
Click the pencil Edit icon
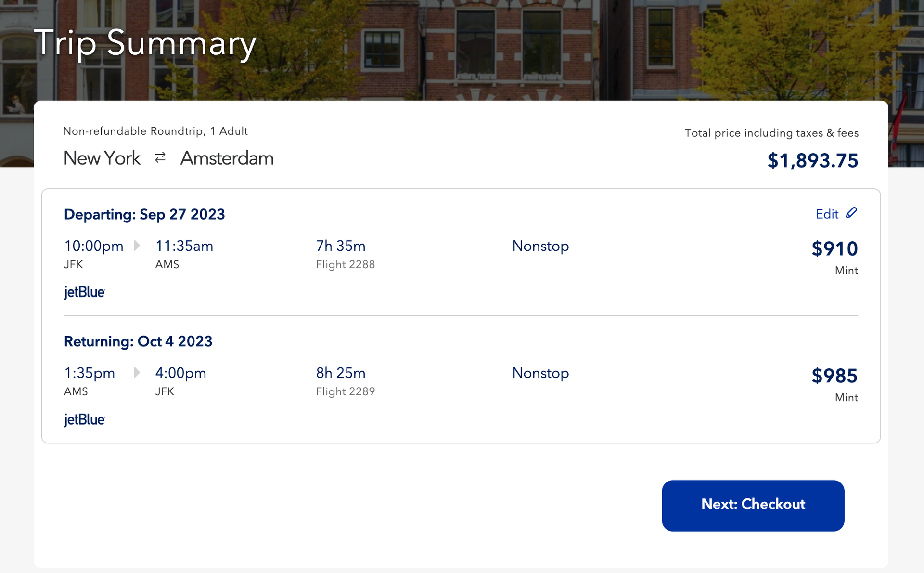pyautogui.click(x=851, y=213)
